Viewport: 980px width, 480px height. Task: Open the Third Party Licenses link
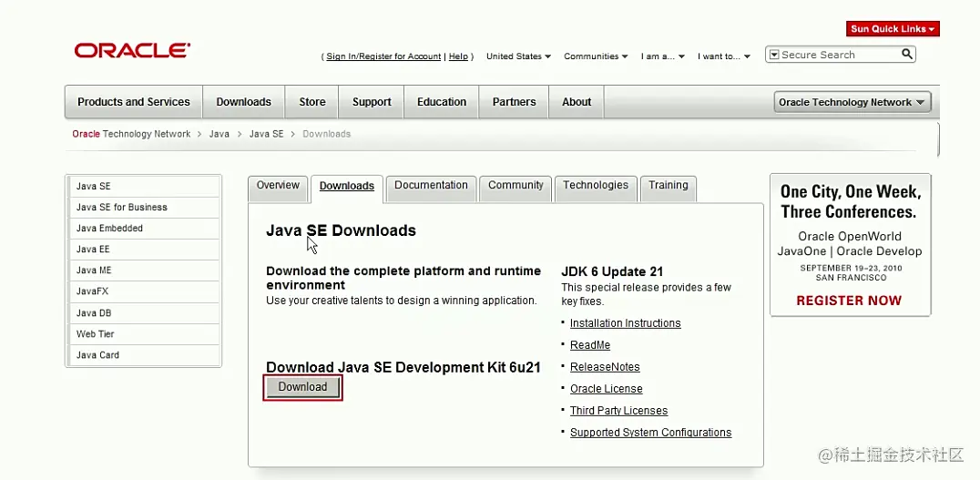click(618, 411)
